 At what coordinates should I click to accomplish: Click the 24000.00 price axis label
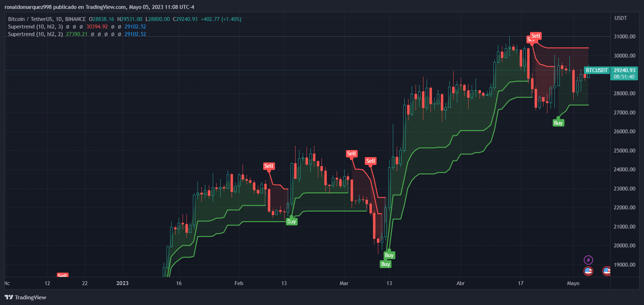pyautogui.click(x=624, y=170)
